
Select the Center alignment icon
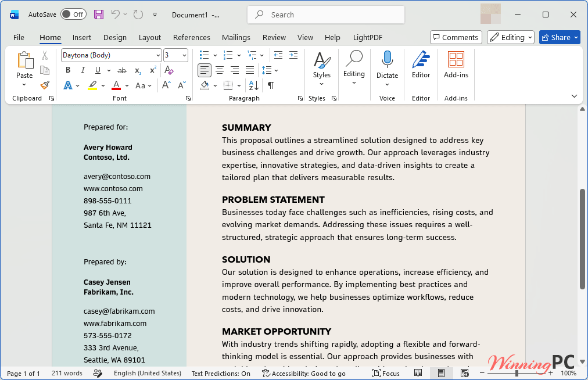(220, 70)
